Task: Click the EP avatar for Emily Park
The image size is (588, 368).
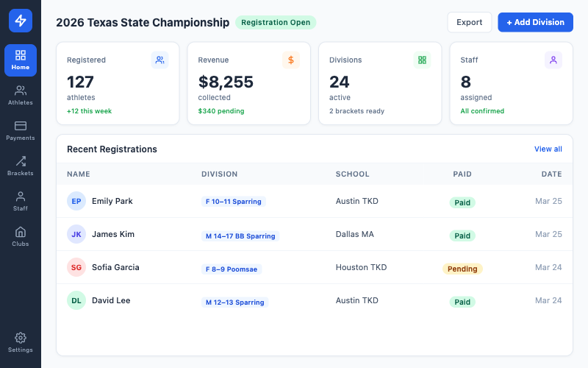Action: tap(76, 201)
